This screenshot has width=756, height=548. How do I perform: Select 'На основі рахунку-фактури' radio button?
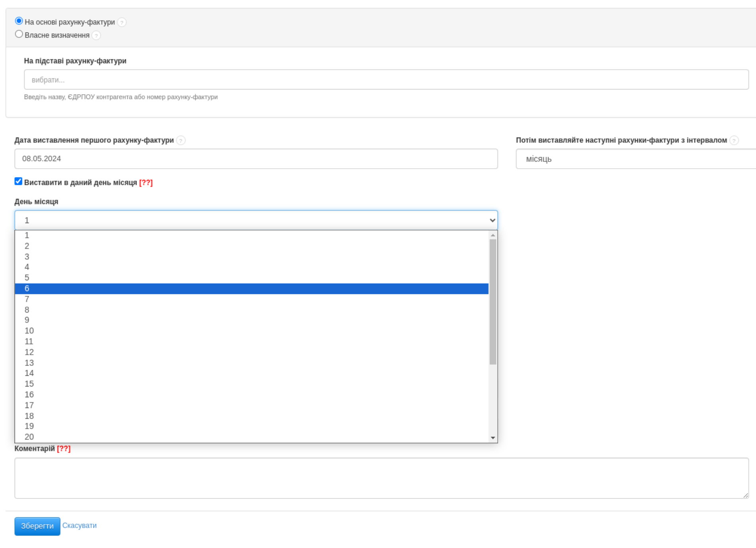pyautogui.click(x=19, y=21)
